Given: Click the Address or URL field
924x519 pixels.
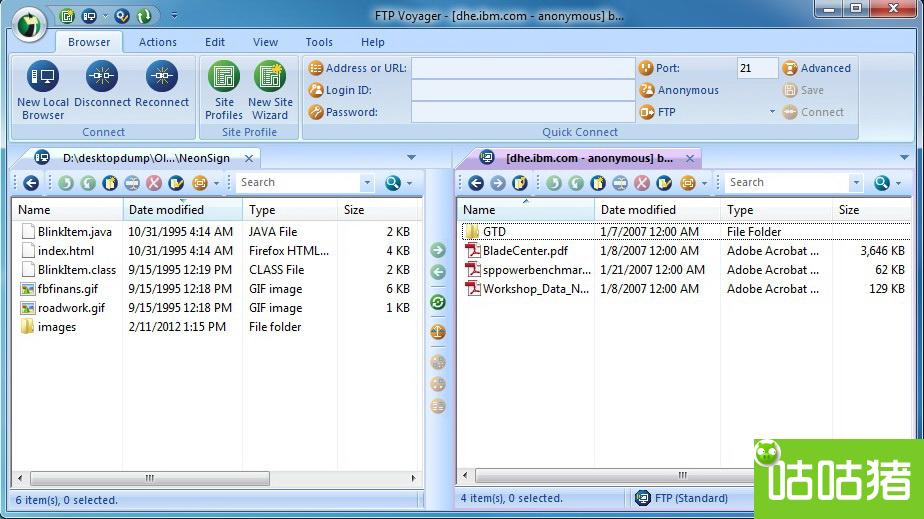Looking at the screenshot, I should pos(523,68).
